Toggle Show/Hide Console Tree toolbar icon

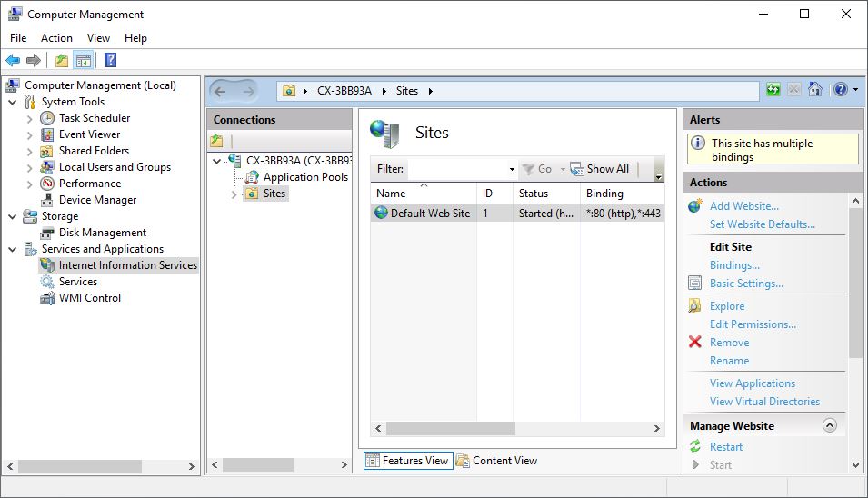84,60
